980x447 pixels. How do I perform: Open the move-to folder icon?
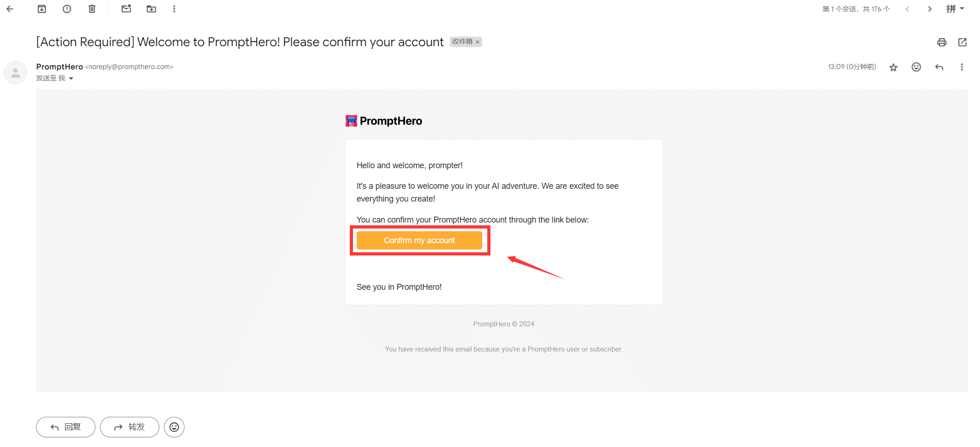click(x=151, y=9)
